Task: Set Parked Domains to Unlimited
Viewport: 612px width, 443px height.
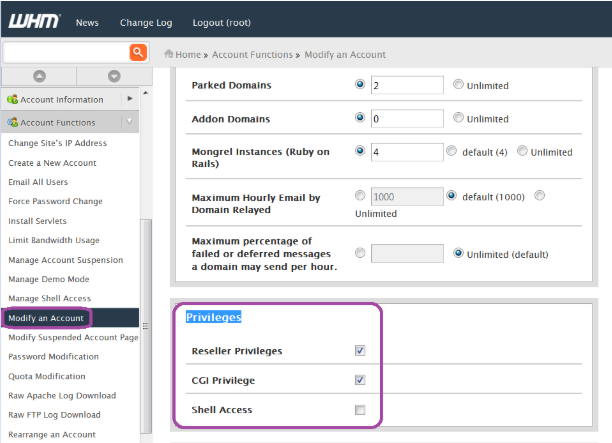Action: [x=458, y=84]
